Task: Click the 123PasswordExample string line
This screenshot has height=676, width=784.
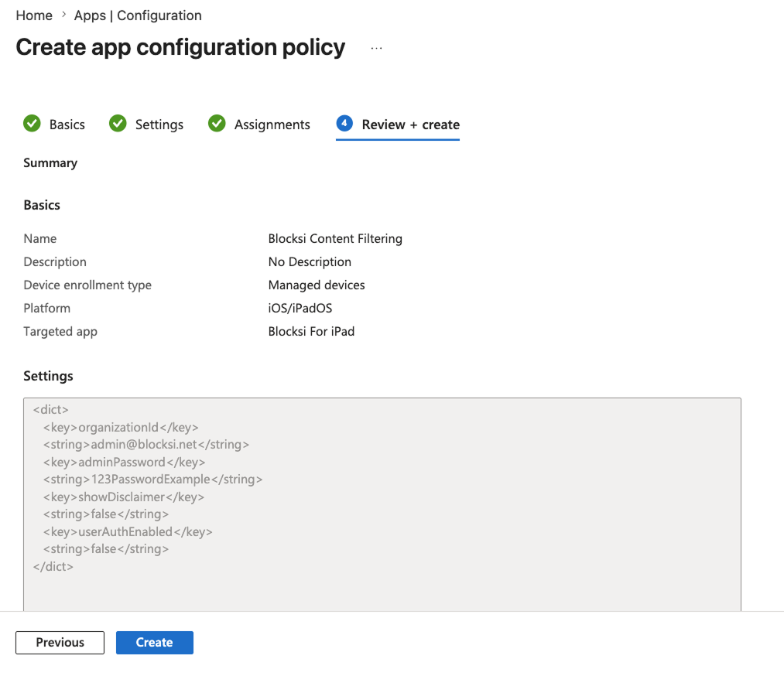Action: (152, 479)
